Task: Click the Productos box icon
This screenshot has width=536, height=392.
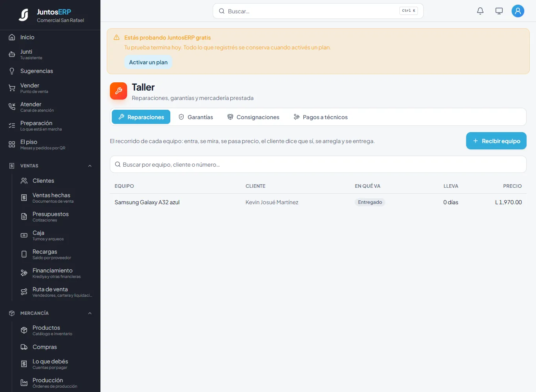Action: click(x=24, y=330)
